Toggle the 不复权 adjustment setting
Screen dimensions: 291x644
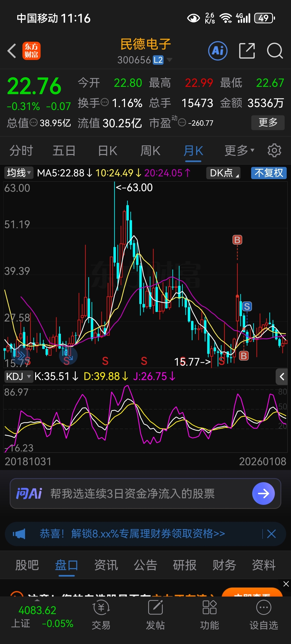coord(269,173)
